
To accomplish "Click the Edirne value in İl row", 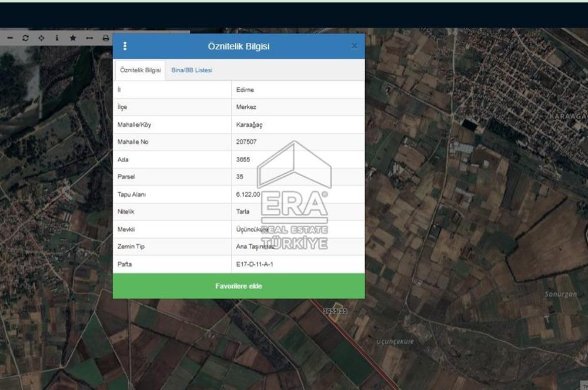I will 245,90.
